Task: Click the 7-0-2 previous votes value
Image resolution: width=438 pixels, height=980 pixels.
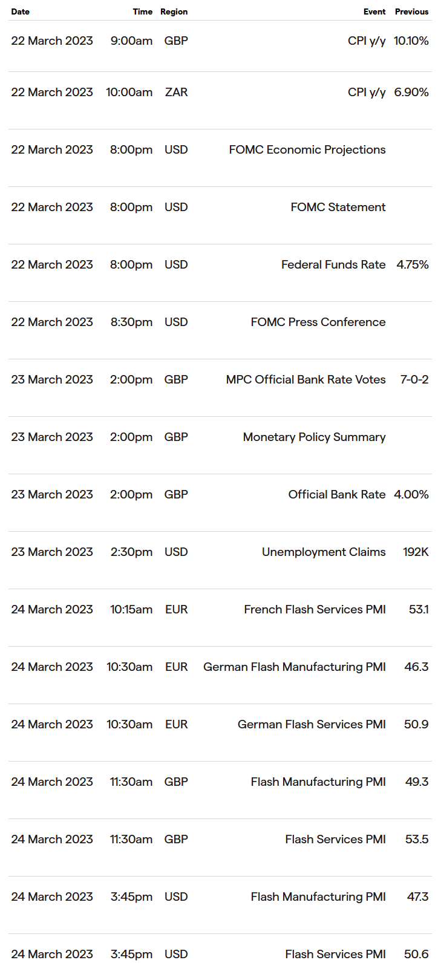Action: tap(414, 379)
